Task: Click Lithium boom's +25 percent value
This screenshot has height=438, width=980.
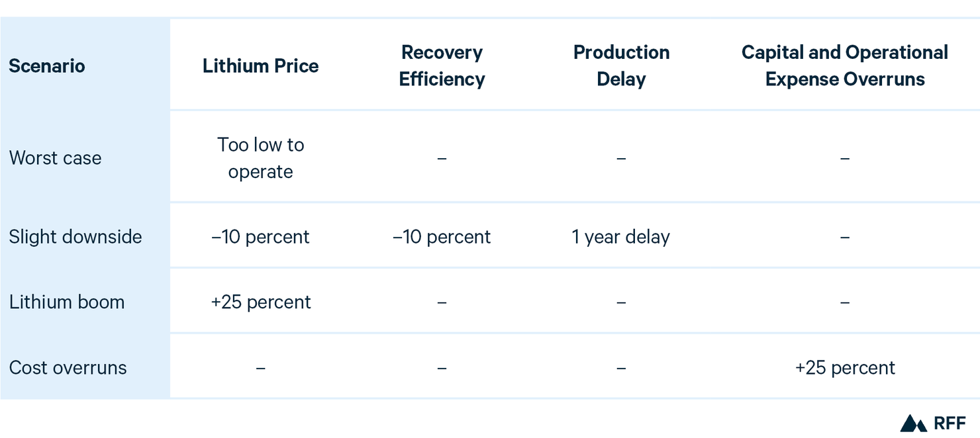Action: [260, 302]
